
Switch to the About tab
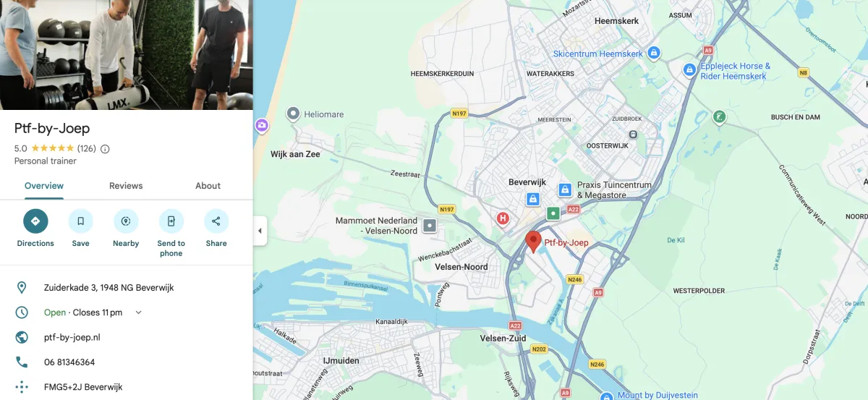click(x=208, y=186)
